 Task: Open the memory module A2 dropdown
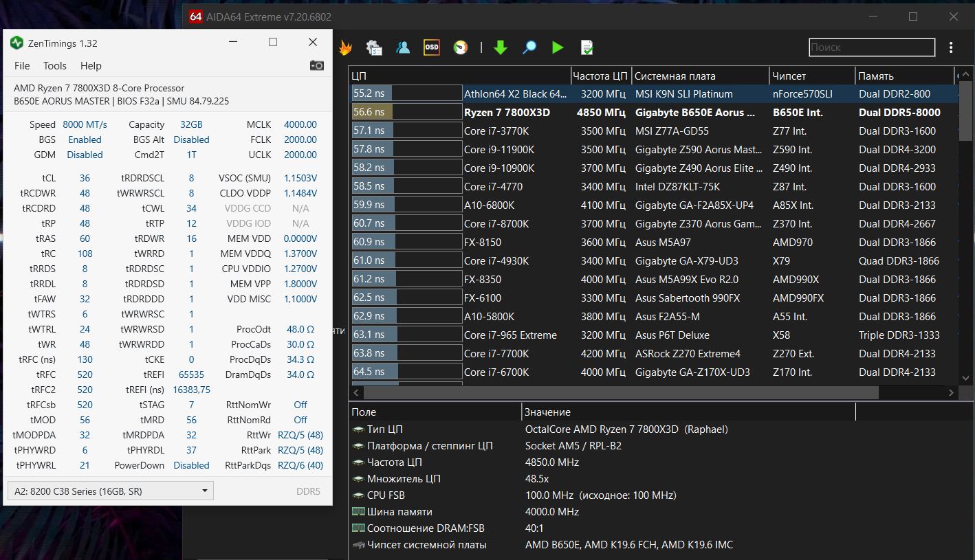pos(110,491)
